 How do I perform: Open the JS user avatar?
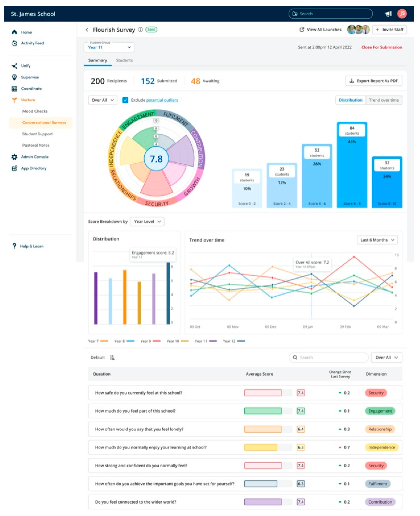402,14
